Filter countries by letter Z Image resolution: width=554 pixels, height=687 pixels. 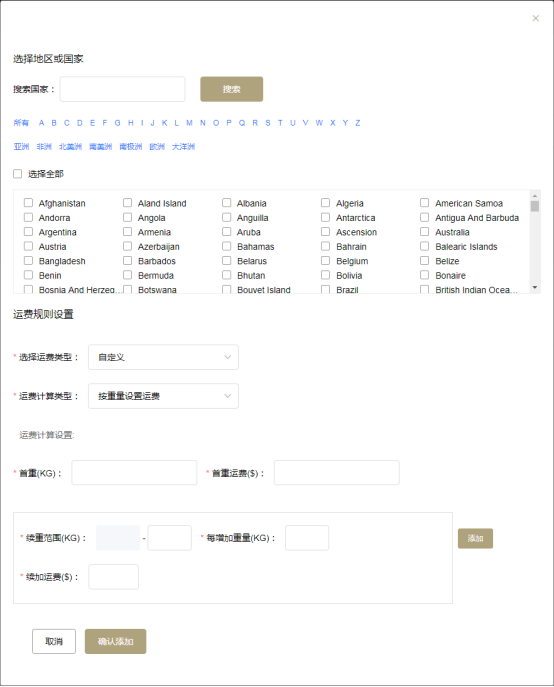pos(358,123)
